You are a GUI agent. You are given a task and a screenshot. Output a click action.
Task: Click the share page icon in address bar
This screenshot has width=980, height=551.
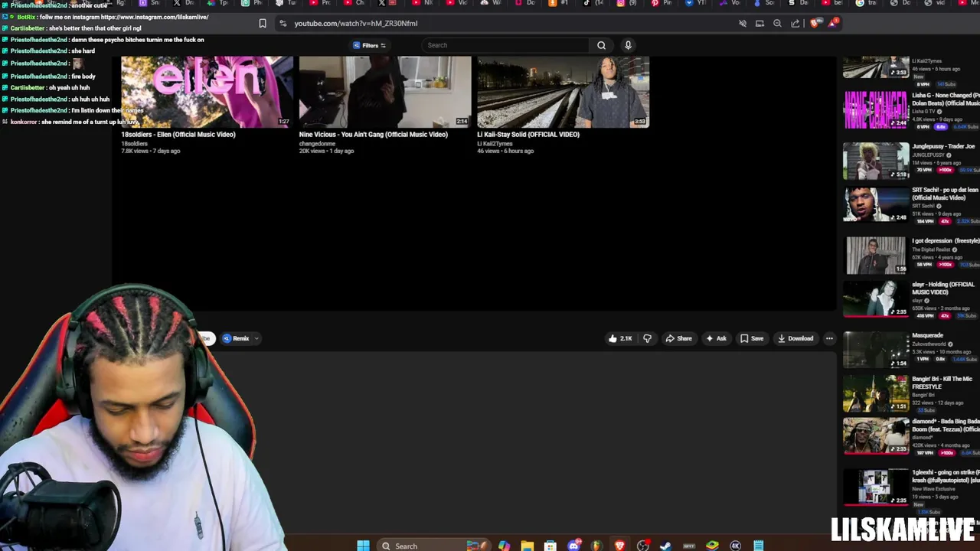click(x=795, y=23)
